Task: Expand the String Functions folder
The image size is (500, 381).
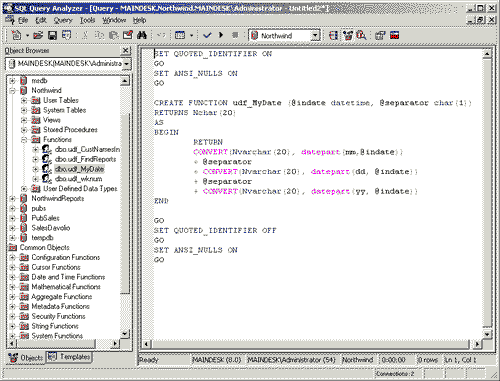Action: click(x=12, y=326)
